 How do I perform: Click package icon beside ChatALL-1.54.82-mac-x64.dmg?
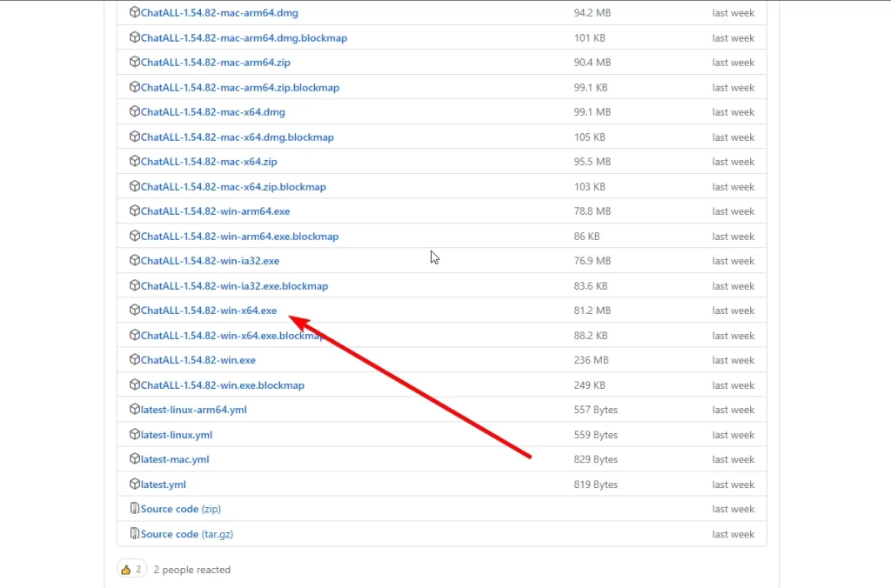pyautogui.click(x=135, y=111)
